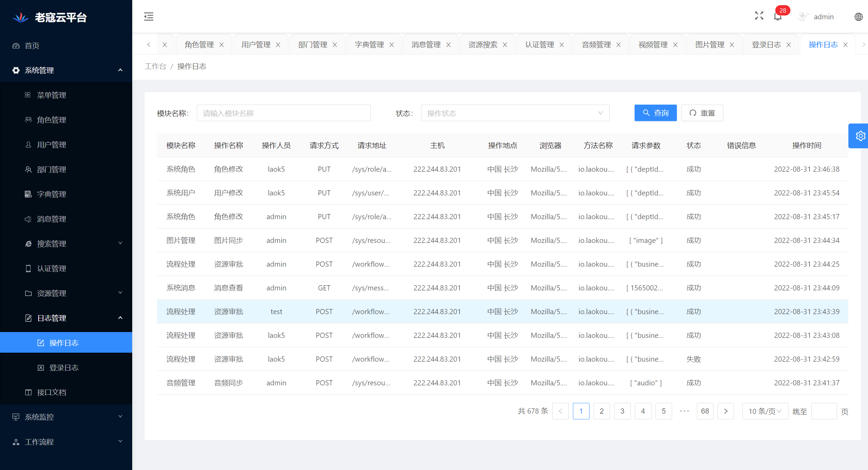This screenshot has width=868, height=470.
Task: Open the 10 条/页 page size dropdown
Action: click(765, 411)
